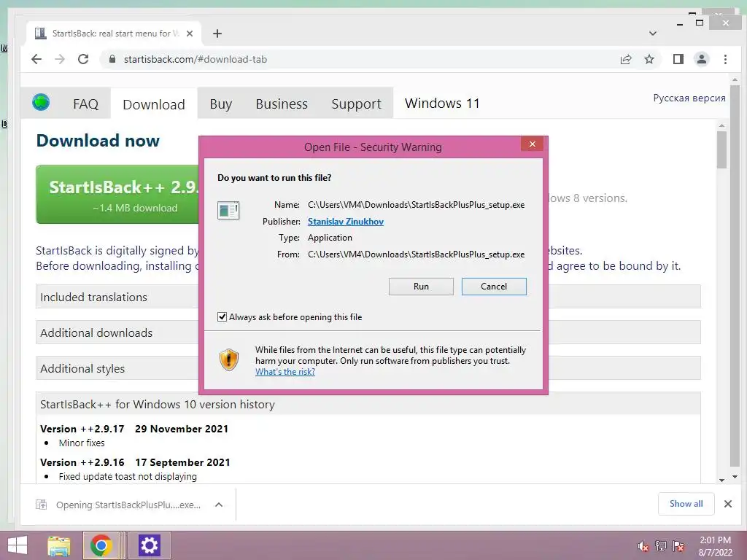Close the StartIsBack browser tab
Image resolution: width=747 pixels, height=560 pixels.
(x=190, y=34)
